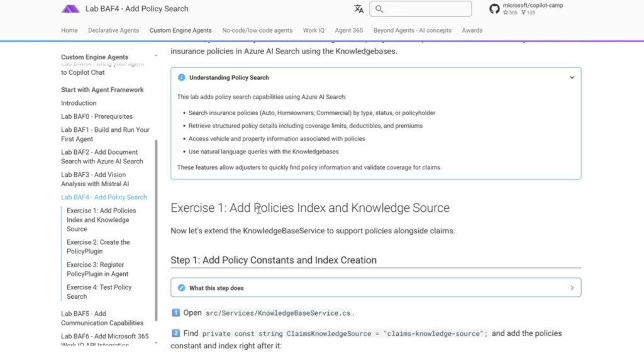This screenshot has height=354, width=644.
Task: Click the Copilot Camp logo icon
Action: 70,9
